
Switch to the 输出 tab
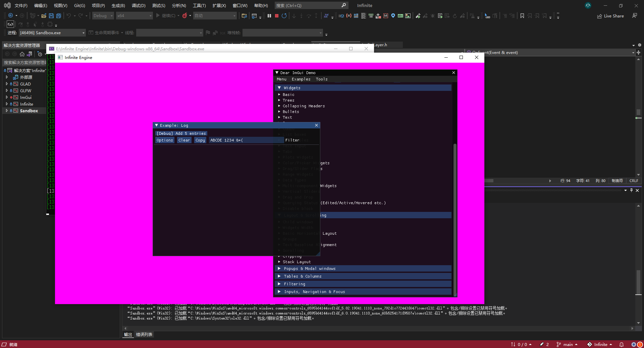pyautogui.click(x=128, y=334)
